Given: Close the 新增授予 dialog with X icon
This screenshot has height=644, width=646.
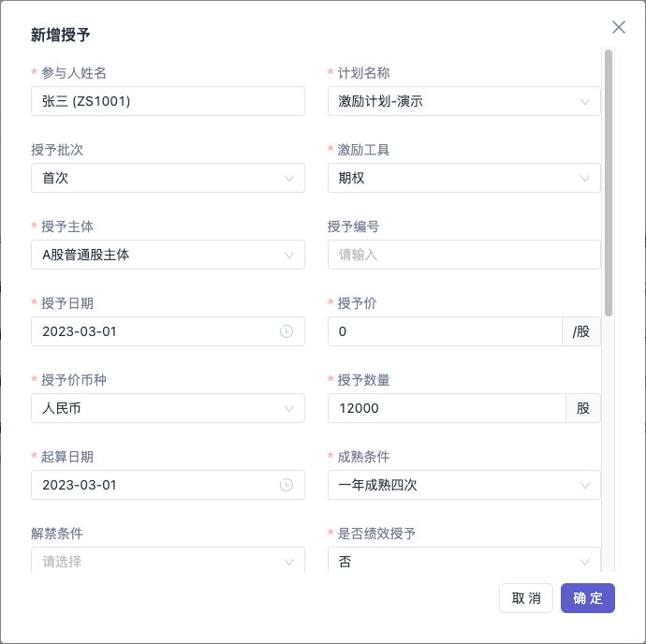Looking at the screenshot, I should [x=619, y=27].
